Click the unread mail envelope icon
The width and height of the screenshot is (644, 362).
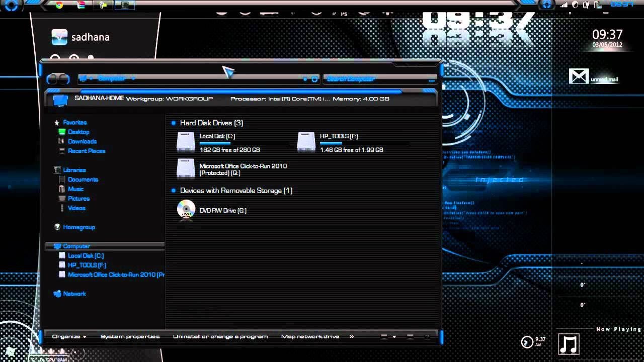click(x=579, y=76)
